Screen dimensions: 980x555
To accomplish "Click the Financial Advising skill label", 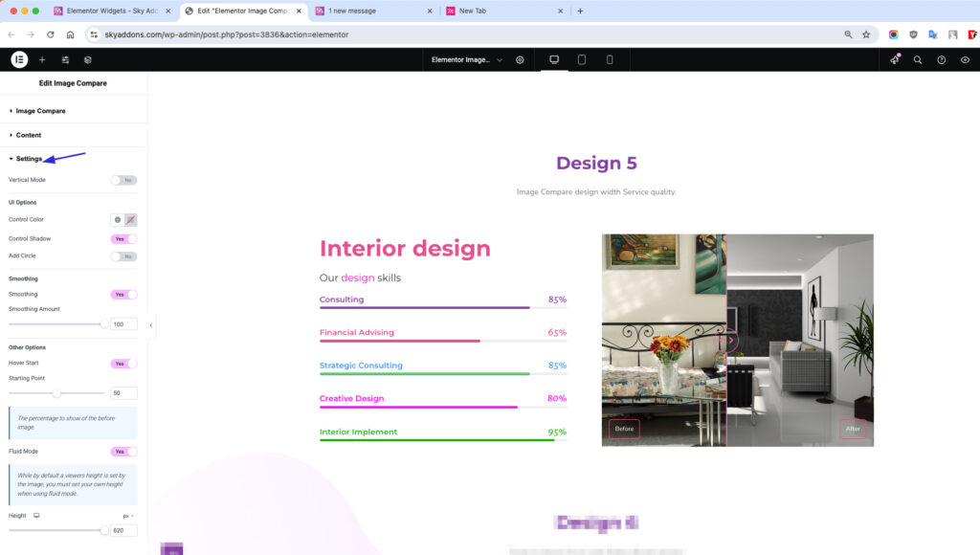I will [x=356, y=332].
